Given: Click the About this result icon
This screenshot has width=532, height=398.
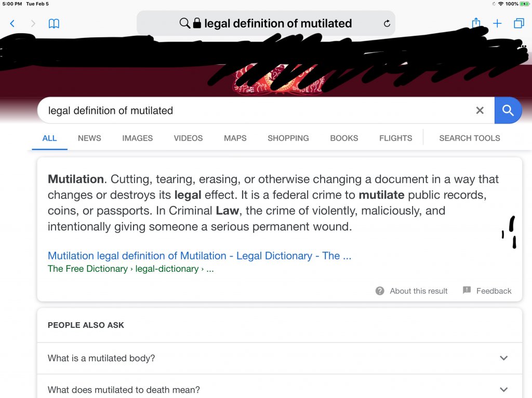Looking at the screenshot, I should (x=380, y=291).
